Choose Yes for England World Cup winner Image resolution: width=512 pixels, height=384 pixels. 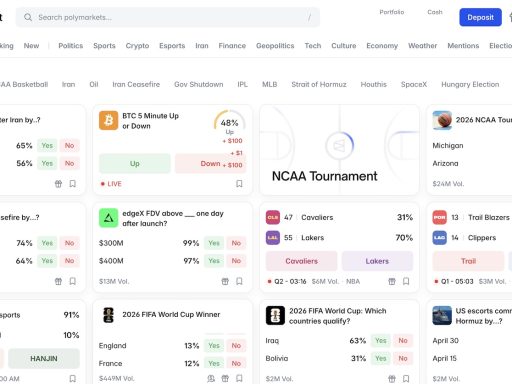click(x=214, y=346)
